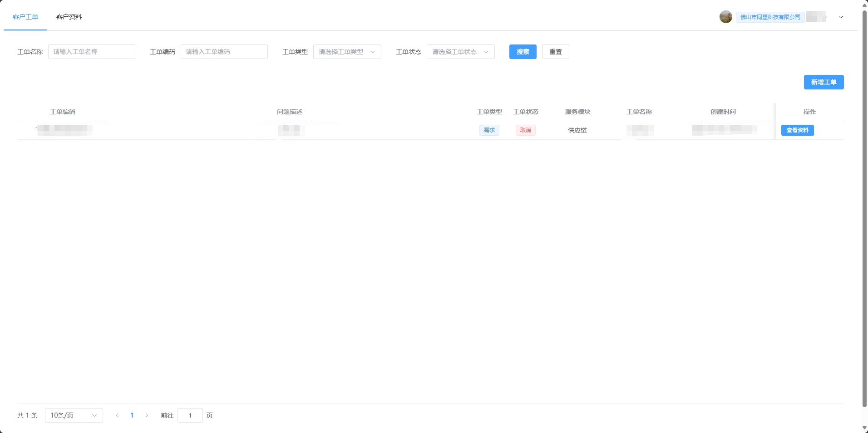Open the 10条/页 page size selector
868x433 pixels.
(x=74, y=415)
